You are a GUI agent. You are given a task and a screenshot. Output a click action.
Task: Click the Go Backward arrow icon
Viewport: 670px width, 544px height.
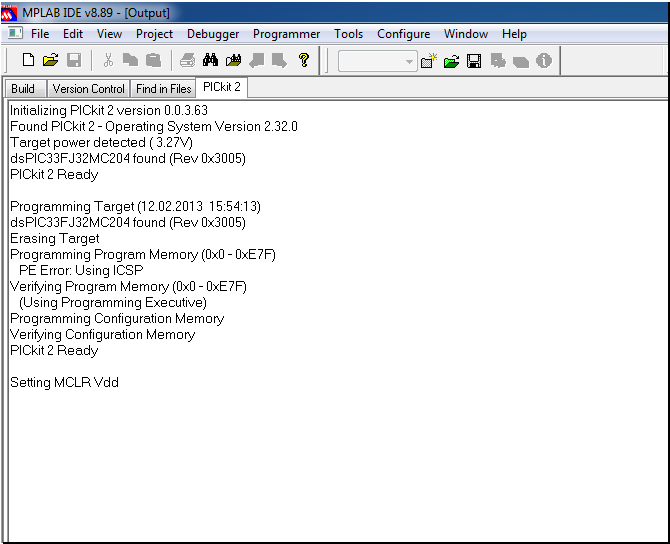pyautogui.click(x=256, y=60)
